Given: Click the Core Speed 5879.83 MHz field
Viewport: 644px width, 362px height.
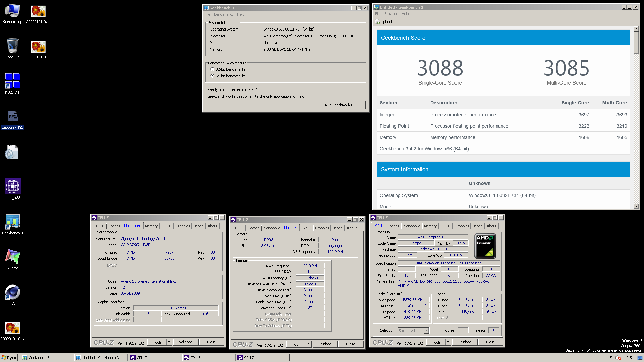Looking at the screenshot, I should [413, 300].
